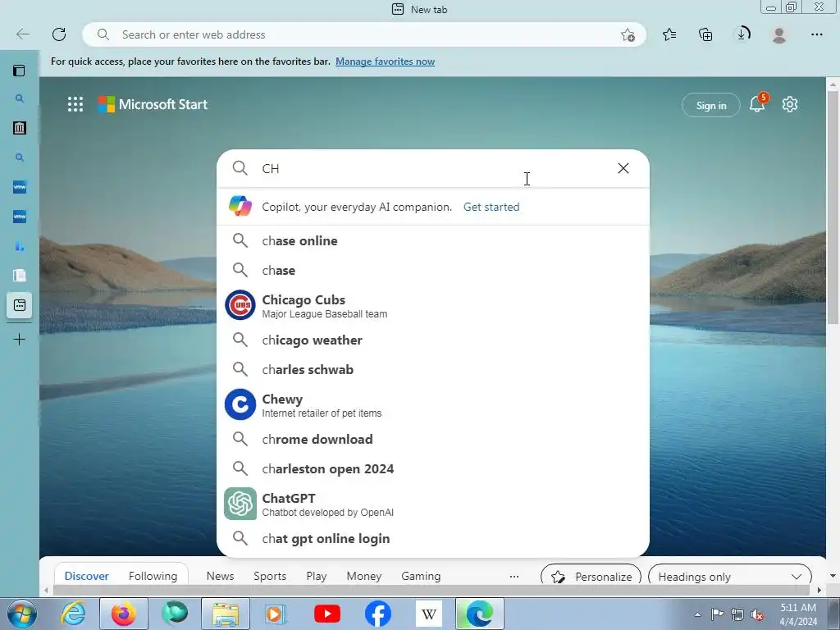The height and width of the screenshot is (630, 840).
Task: Select the "chase" suggestion
Action: click(x=433, y=270)
